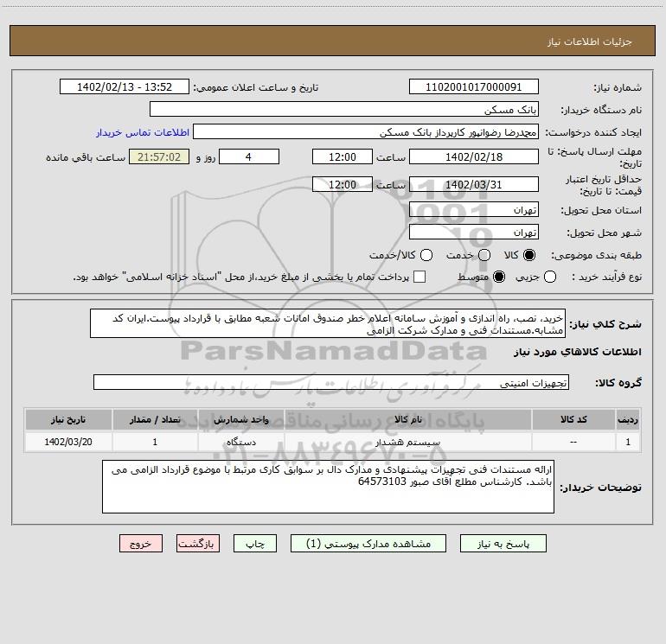Click the گروه کالا field تجهیزات امنیتی
Image resolution: width=666 pixels, height=644 pixels.
(x=331, y=382)
